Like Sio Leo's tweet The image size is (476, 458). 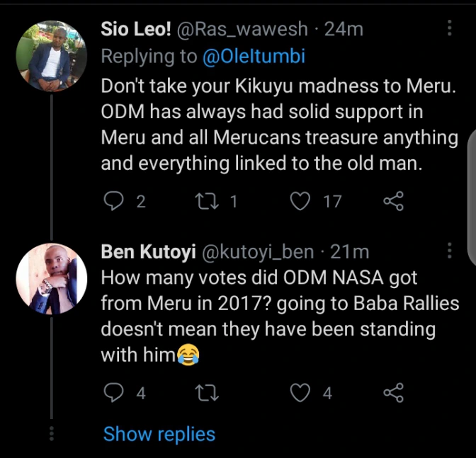[x=301, y=202]
